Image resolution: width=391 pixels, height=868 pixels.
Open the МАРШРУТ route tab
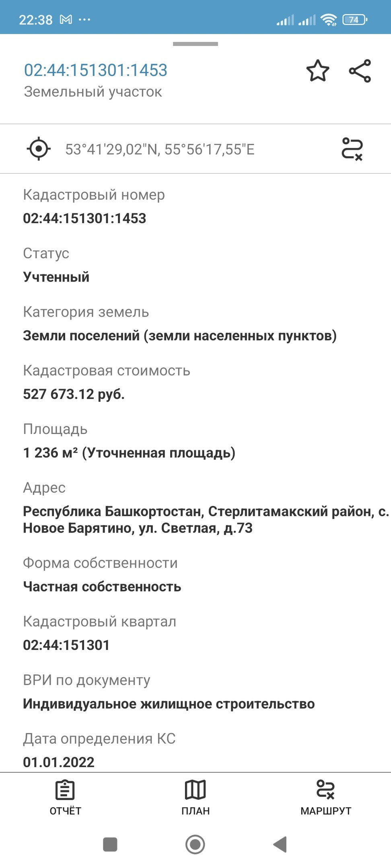point(326,798)
